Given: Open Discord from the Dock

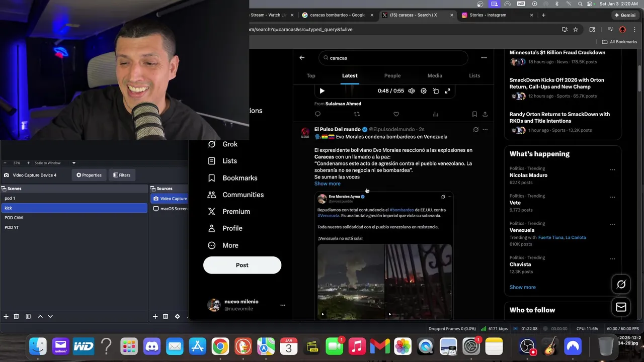Looking at the screenshot, I should pos(152,346).
